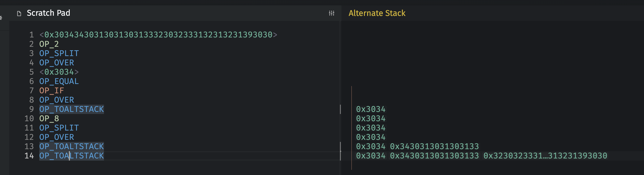Click line number 14 in the gutter
This screenshot has width=644, height=175.
(x=29, y=156)
